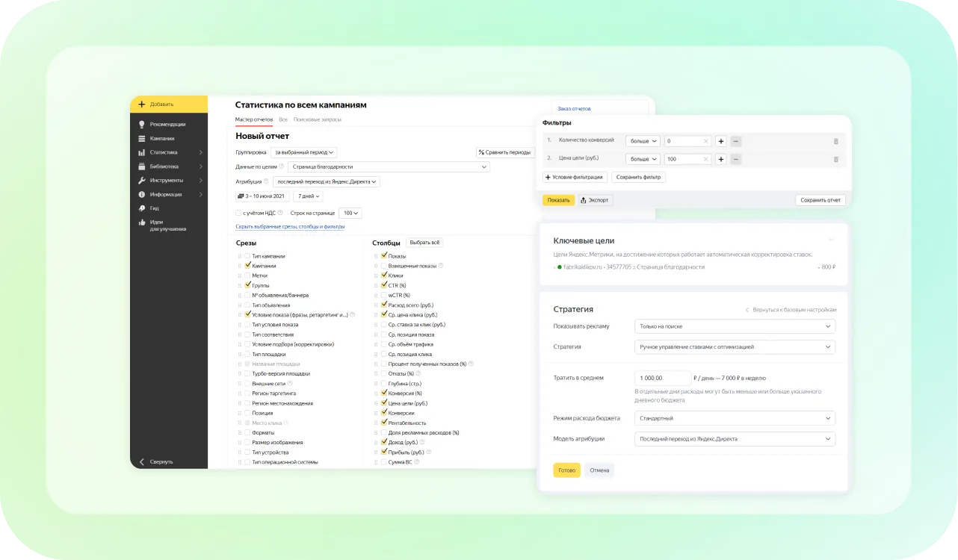Viewport: 958px width, 560px height.
Task: Click the Тратить в среднем amount field
Action: point(662,379)
